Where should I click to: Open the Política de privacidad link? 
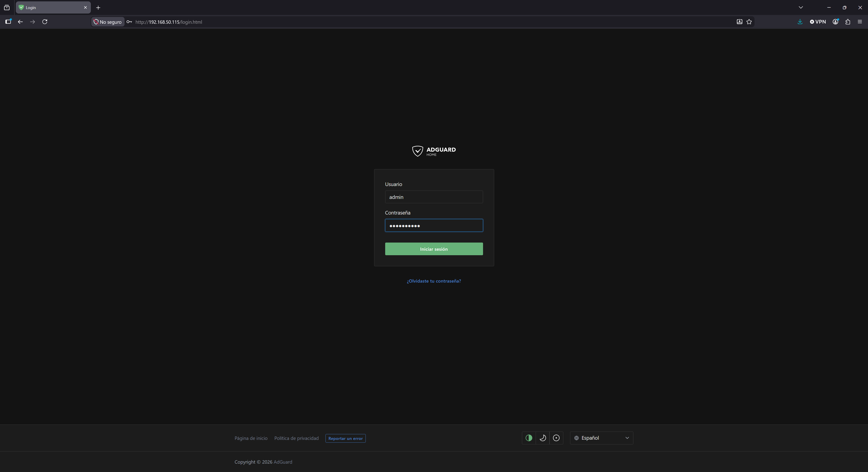pyautogui.click(x=296, y=438)
